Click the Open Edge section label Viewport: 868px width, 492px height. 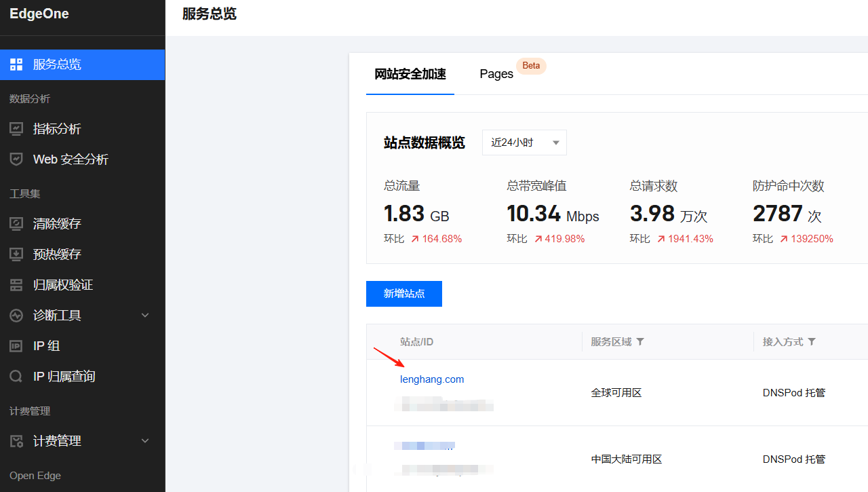35,476
